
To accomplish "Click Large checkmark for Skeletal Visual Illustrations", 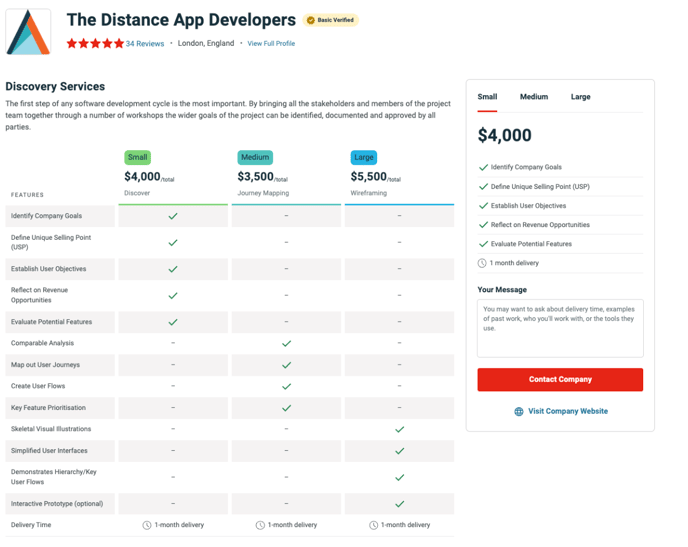I will pyautogui.click(x=399, y=429).
